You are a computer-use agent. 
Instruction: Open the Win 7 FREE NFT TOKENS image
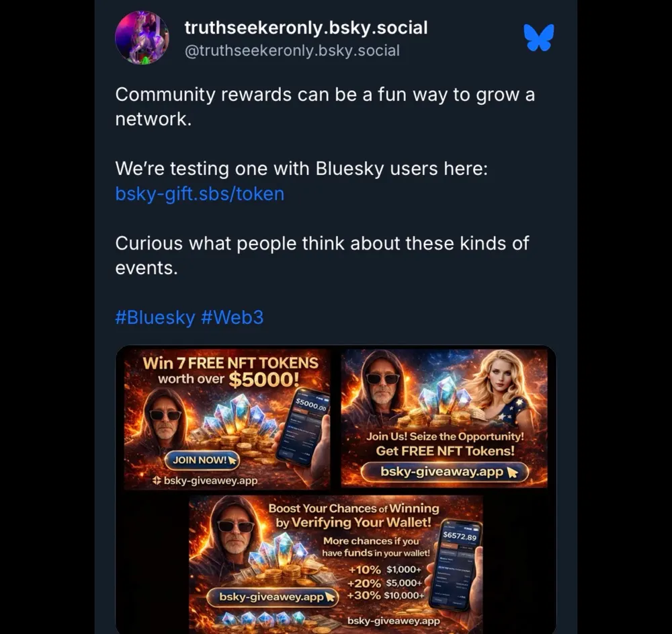point(227,419)
